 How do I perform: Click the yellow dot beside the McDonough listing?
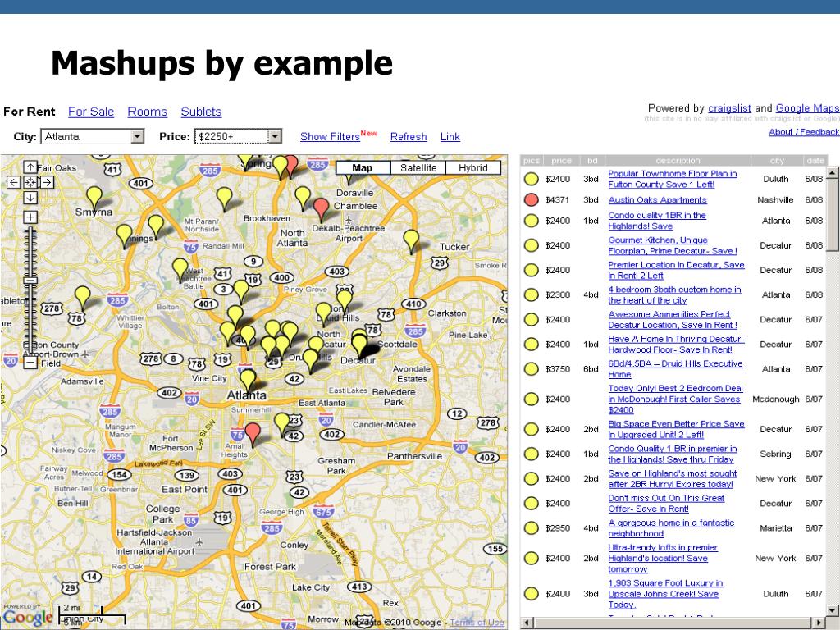point(531,399)
